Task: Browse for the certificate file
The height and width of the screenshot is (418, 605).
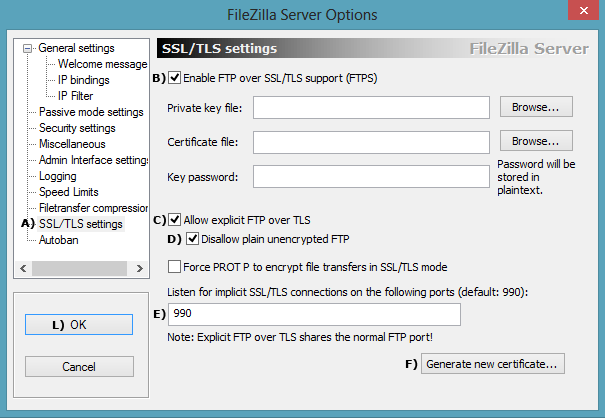Action: [536, 141]
